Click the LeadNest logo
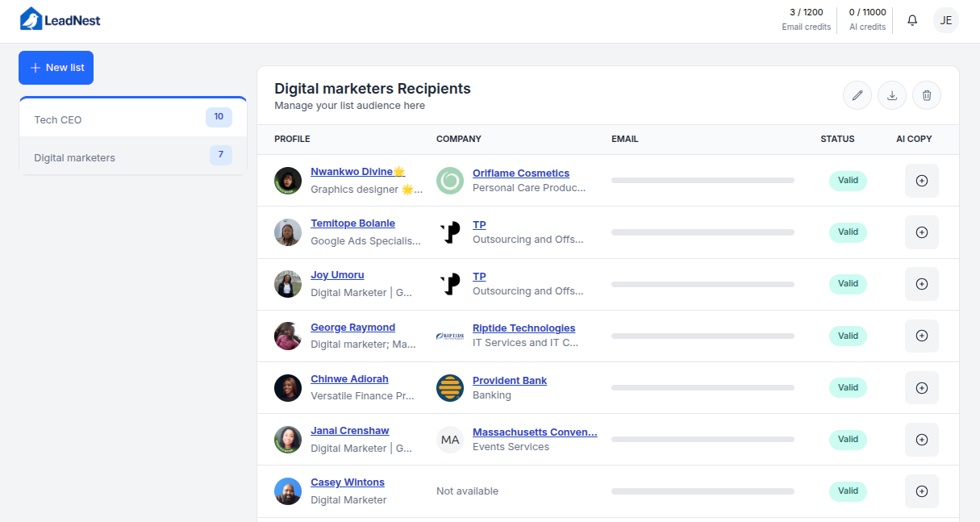980x522 pixels. point(60,20)
